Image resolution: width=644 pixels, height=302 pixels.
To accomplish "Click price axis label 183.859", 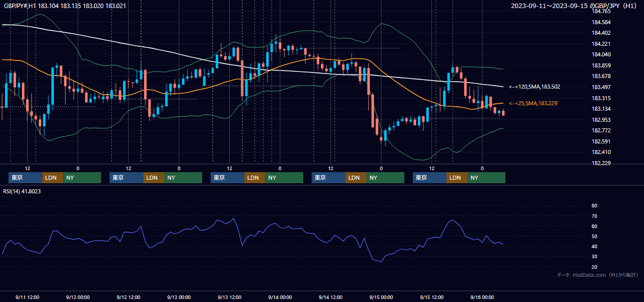I will [601, 65].
